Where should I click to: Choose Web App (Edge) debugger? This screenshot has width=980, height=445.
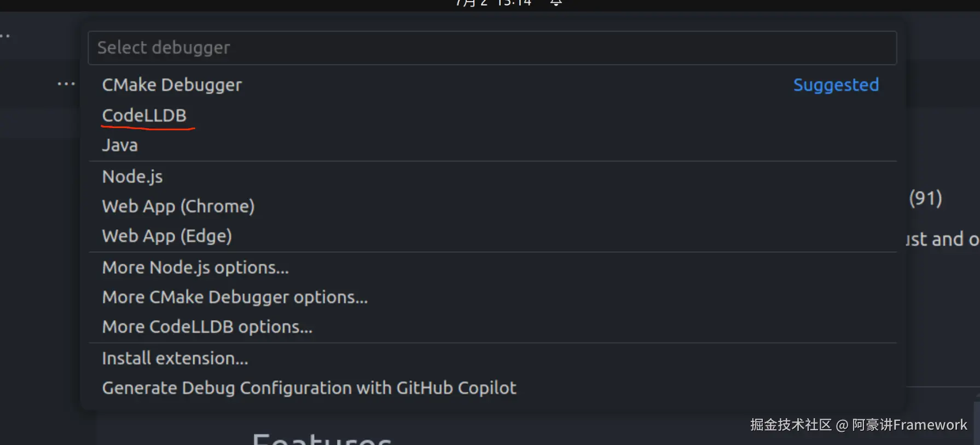[x=167, y=236]
